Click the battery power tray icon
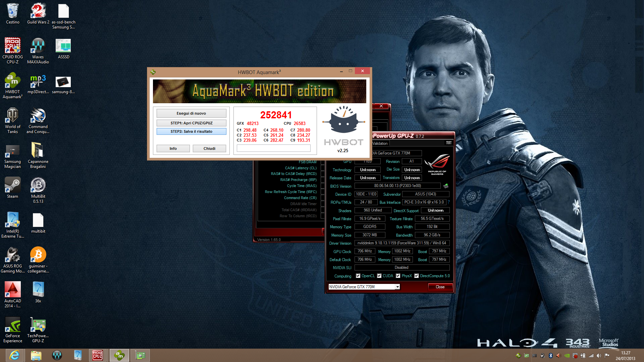Viewport: 644px width, 362px height. [x=583, y=356]
